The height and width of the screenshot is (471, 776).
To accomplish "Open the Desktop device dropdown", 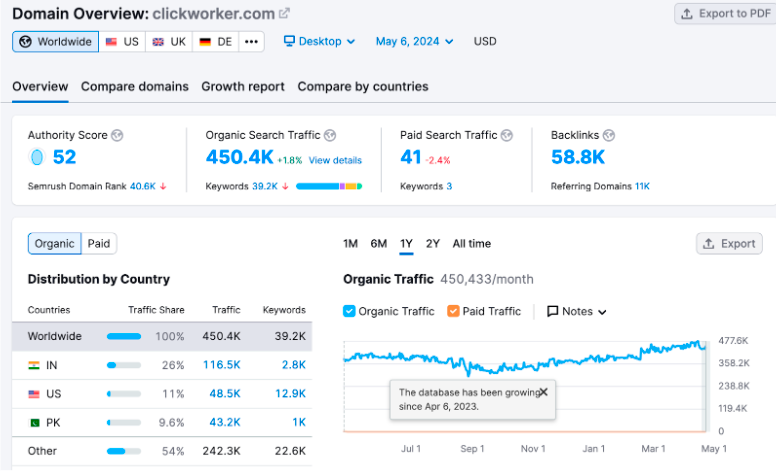I will point(320,42).
